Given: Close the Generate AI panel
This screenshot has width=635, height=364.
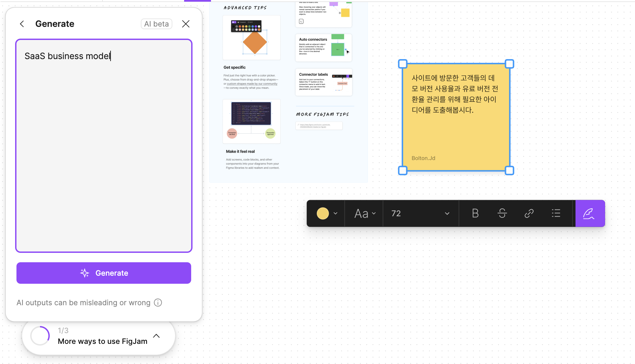Looking at the screenshot, I should coord(186,24).
